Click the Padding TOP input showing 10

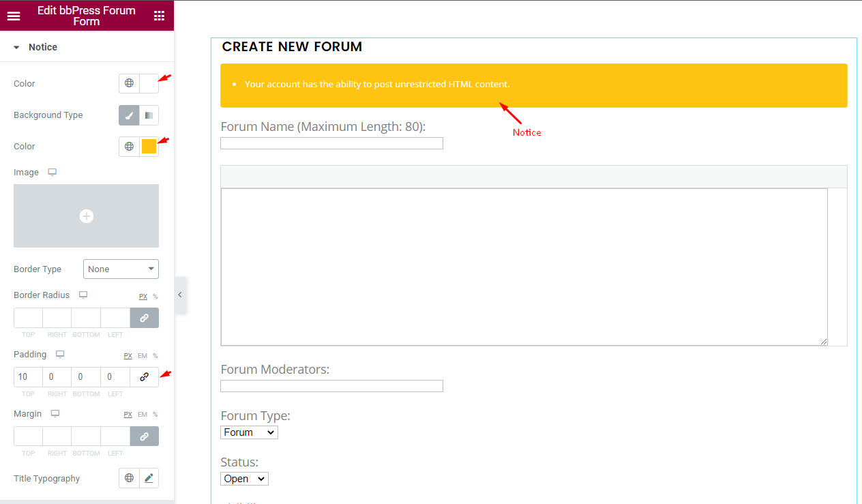[x=27, y=376]
